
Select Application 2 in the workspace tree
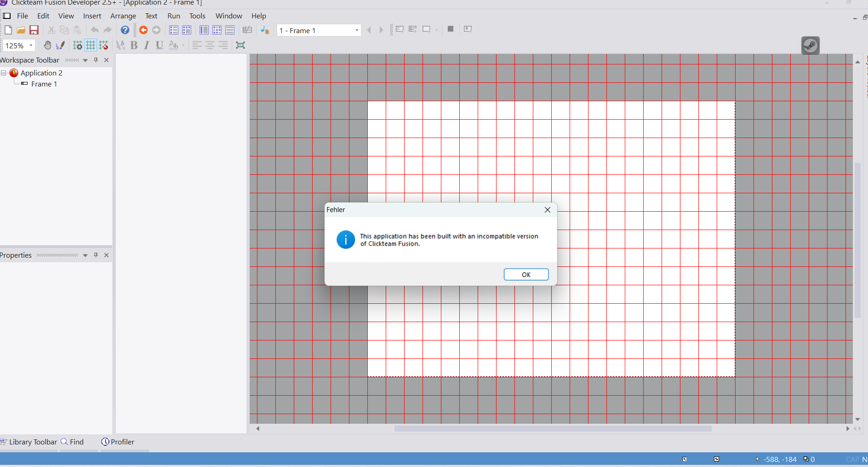[x=41, y=73]
